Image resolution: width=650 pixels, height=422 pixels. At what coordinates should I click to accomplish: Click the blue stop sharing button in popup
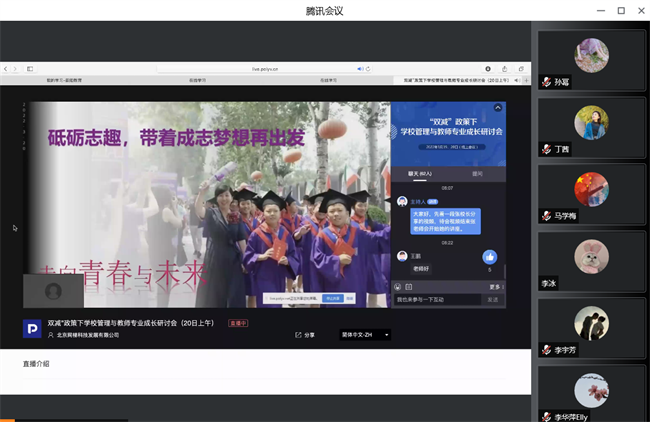pyautogui.click(x=333, y=298)
